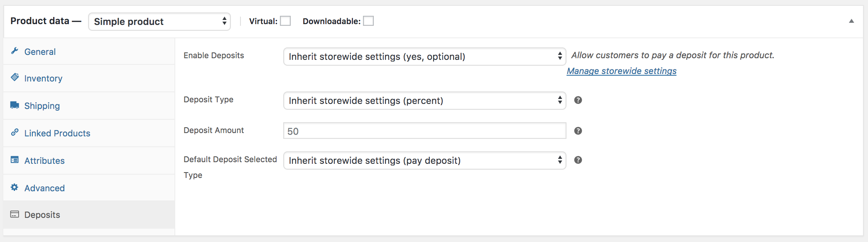
Task: Enable the Virtual checkbox
Action: [x=285, y=20]
